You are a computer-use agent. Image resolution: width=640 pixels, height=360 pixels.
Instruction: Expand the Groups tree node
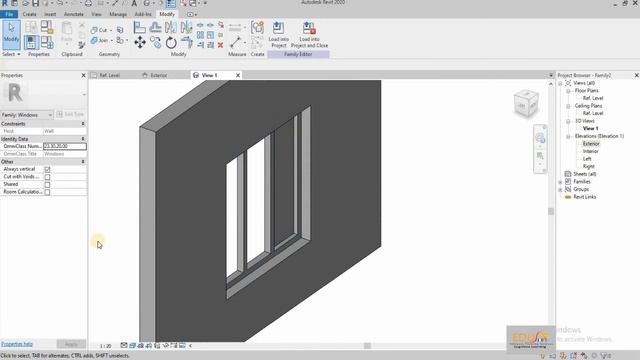(560, 190)
